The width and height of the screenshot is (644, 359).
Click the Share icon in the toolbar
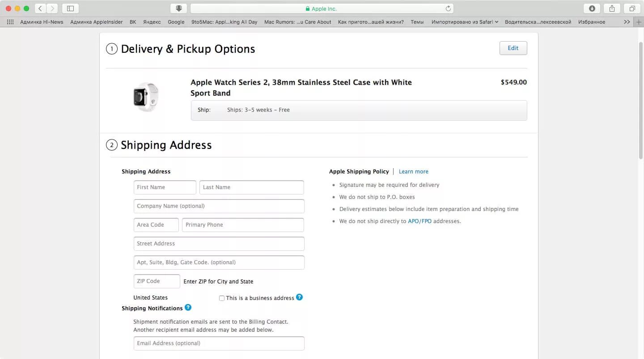611,8
